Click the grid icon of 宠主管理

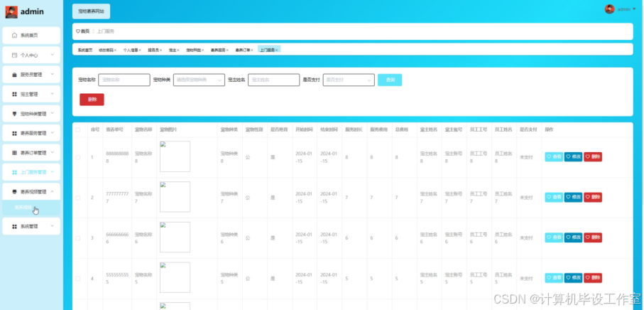click(14, 94)
